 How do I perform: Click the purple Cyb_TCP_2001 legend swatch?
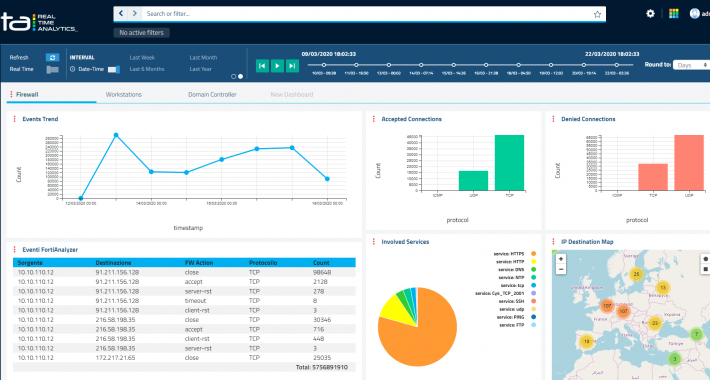pyautogui.click(x=533, y=293)
